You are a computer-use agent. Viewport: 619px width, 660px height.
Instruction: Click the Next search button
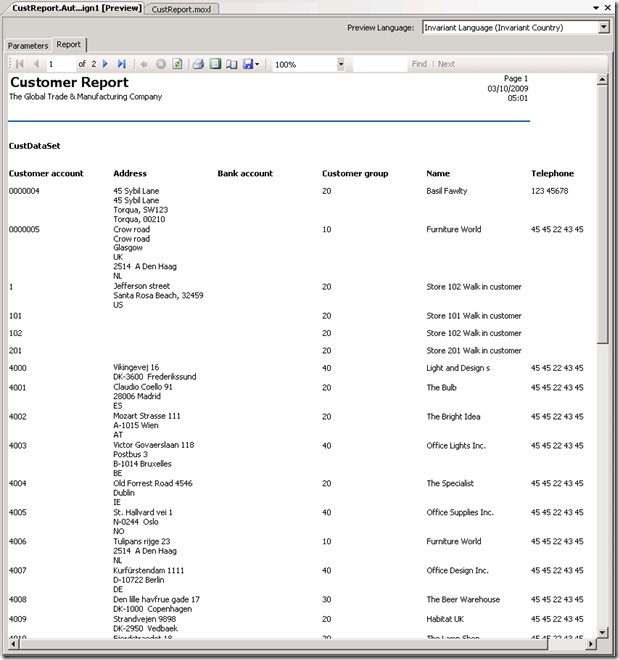[x=446, y=64]
